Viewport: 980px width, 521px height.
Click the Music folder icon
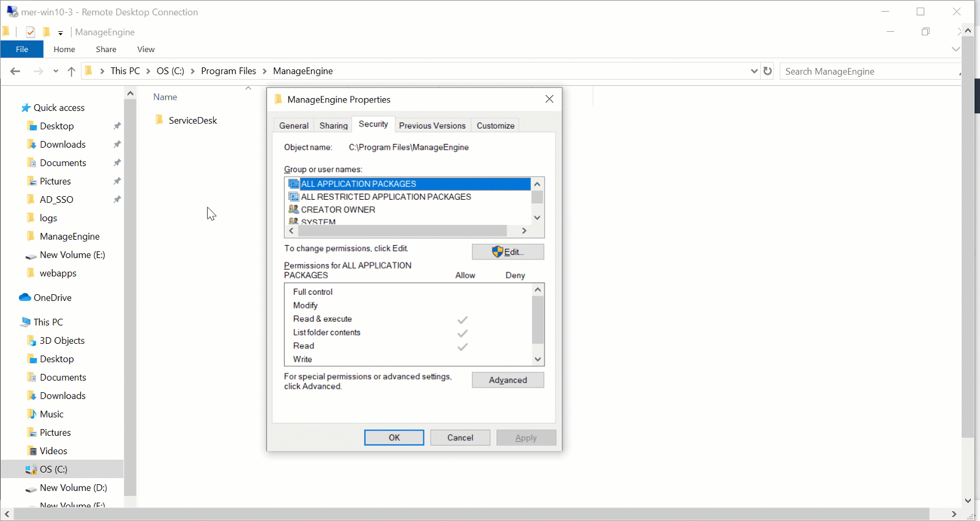pyautogui.click(x=32, y=414)
